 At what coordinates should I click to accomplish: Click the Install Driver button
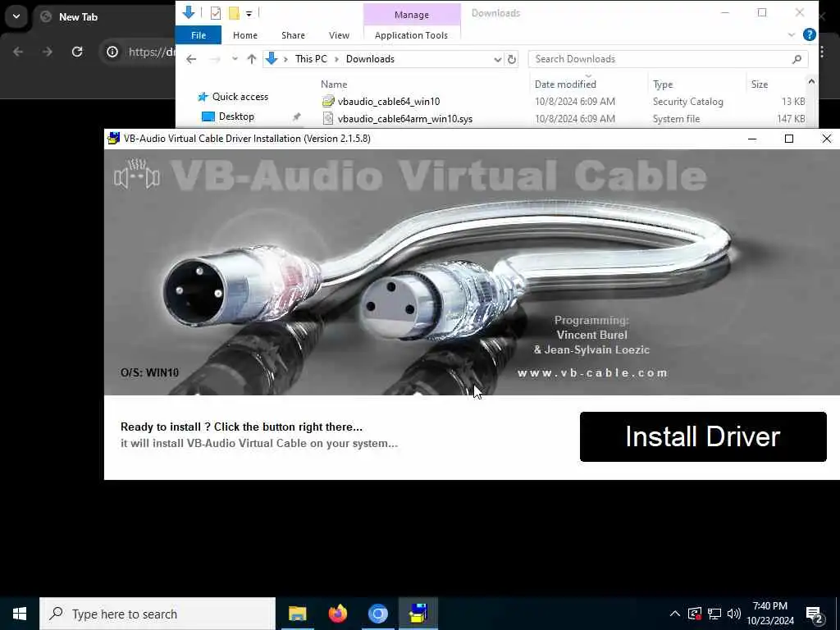tap(703, 436)
